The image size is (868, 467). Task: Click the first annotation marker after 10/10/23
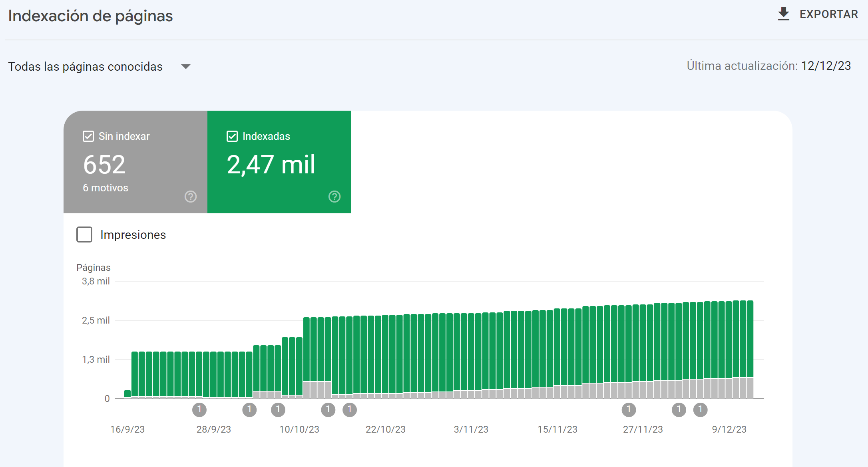click(328, 409)
